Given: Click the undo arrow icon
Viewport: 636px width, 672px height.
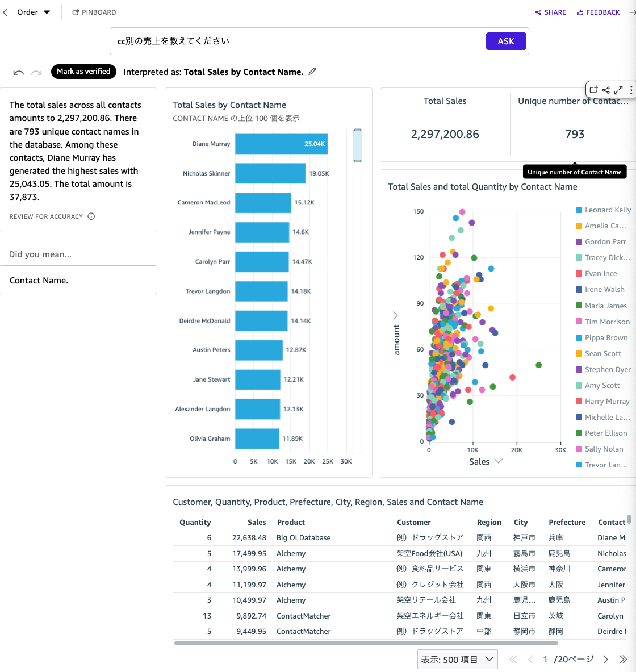Looking at the screenshot, I should click(x=18, y=72).
